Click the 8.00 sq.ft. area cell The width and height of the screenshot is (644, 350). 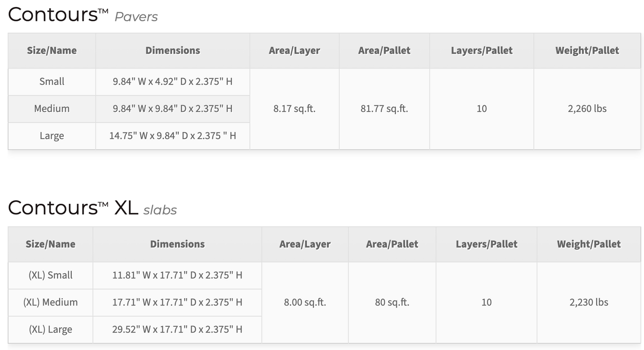click(x=305, y=302)
